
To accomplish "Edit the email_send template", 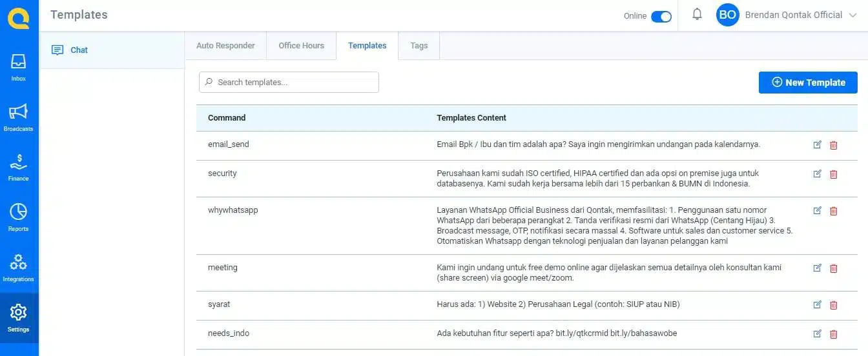I will pos(817,144).
